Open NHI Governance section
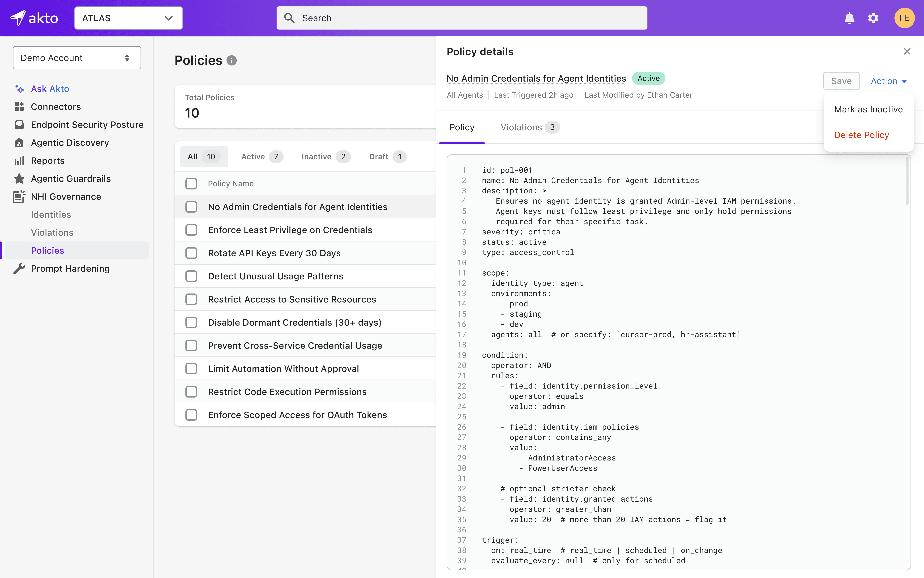The image size is (924, 578). pyautogui.click(x=66, y=197)
